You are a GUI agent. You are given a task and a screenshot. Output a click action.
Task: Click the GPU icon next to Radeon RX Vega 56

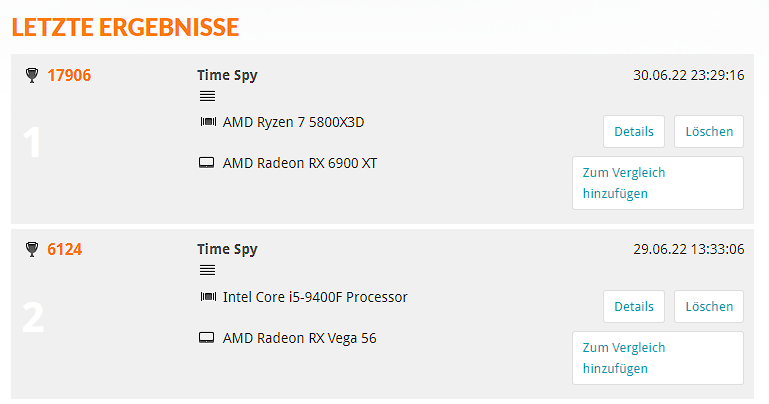(207, 338)
